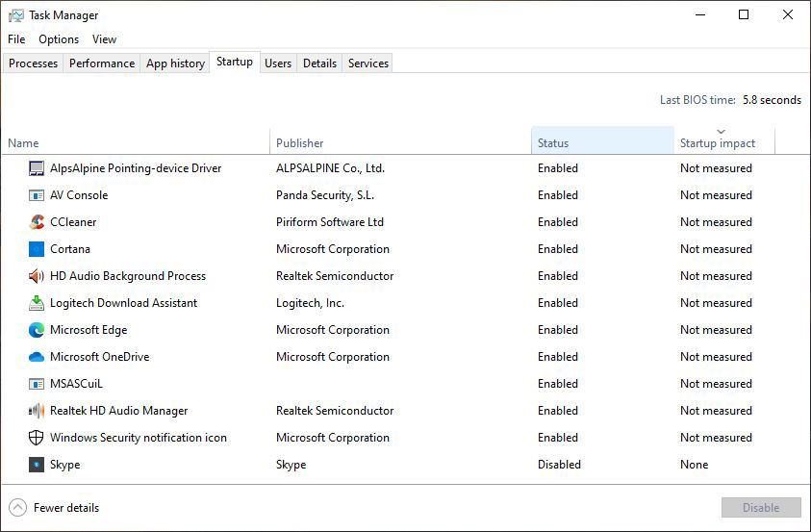The image size is (811, 532).
Task: Click "Enabled" status of CCleaner
Action: coord(558,222)
